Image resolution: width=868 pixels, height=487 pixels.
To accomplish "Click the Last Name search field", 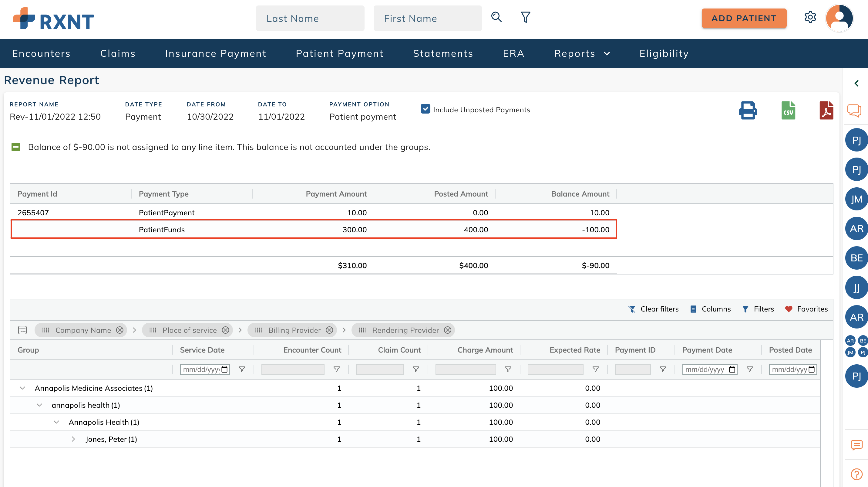I will (310, 18).
